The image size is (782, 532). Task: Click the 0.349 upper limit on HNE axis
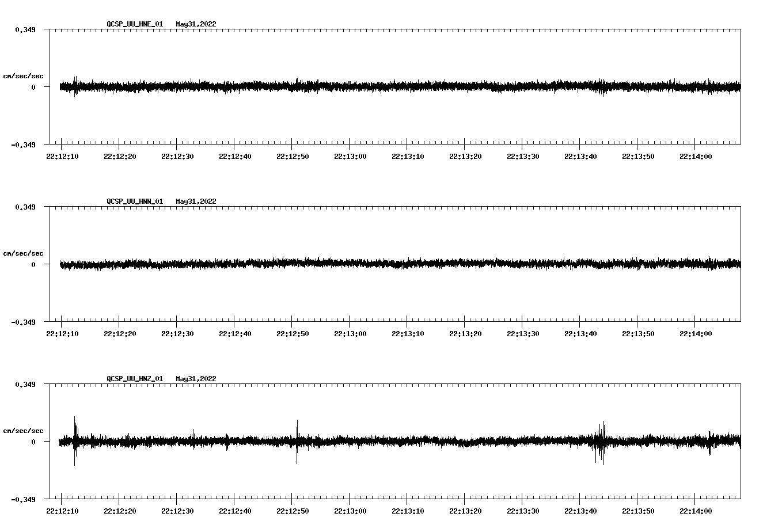25,29
